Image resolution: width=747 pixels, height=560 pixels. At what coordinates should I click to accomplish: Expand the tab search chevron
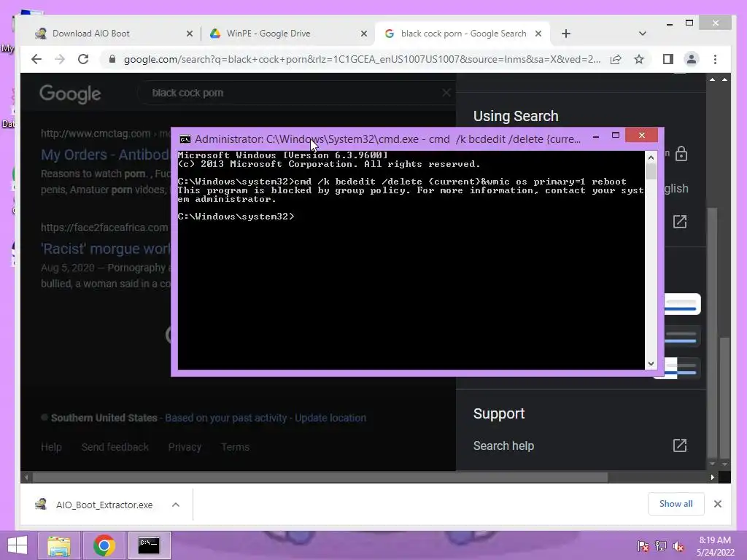coord(642,34)
